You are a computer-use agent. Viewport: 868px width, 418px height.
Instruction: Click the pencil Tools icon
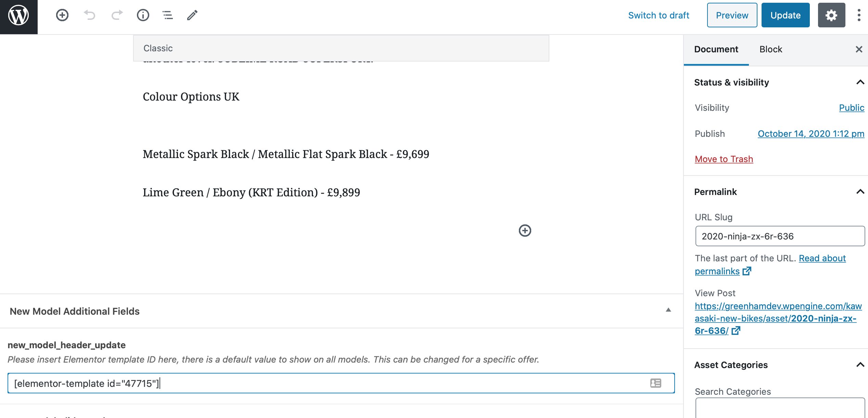click(x=192, y=15)
